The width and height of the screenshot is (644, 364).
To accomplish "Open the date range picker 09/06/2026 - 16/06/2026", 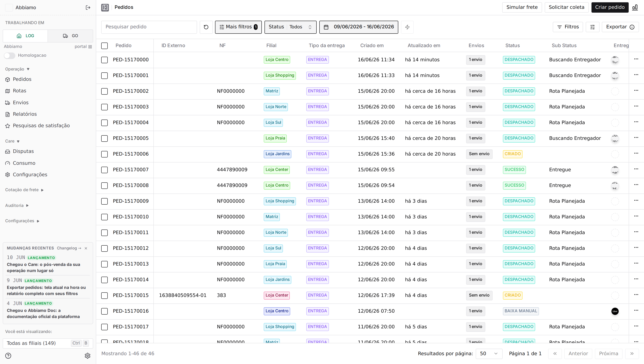I will (359, 27).
